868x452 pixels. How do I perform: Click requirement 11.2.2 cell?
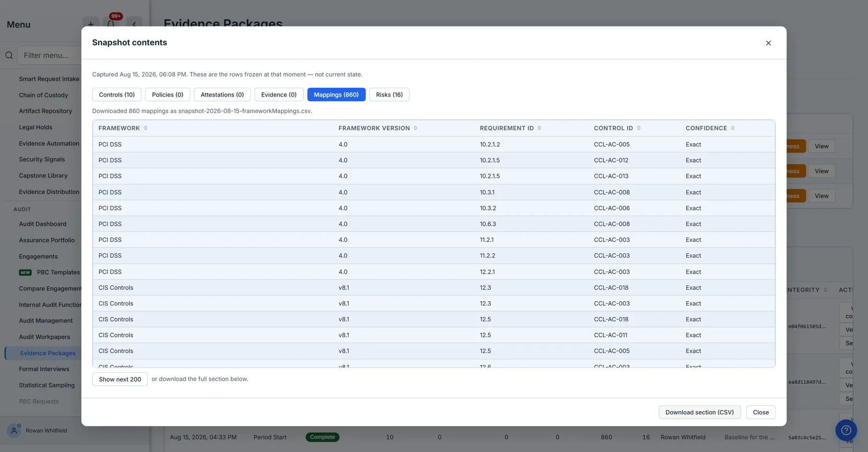click(x=487, y=256)
